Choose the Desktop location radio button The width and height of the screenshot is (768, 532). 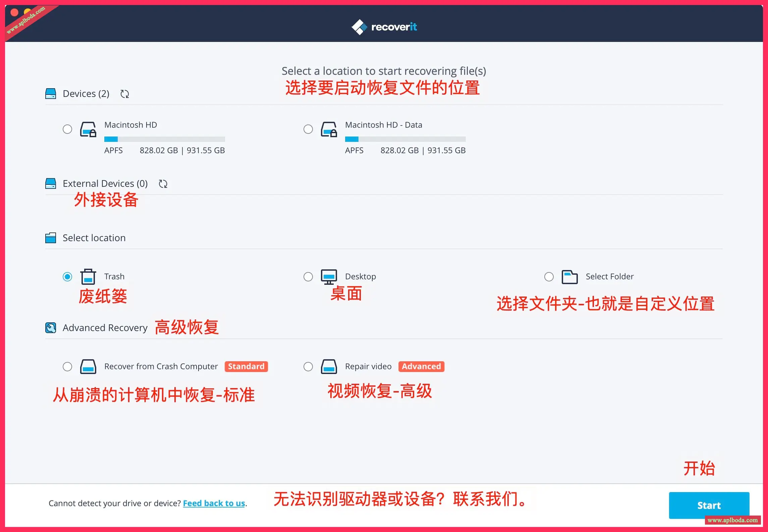click(x=308, y=277)
